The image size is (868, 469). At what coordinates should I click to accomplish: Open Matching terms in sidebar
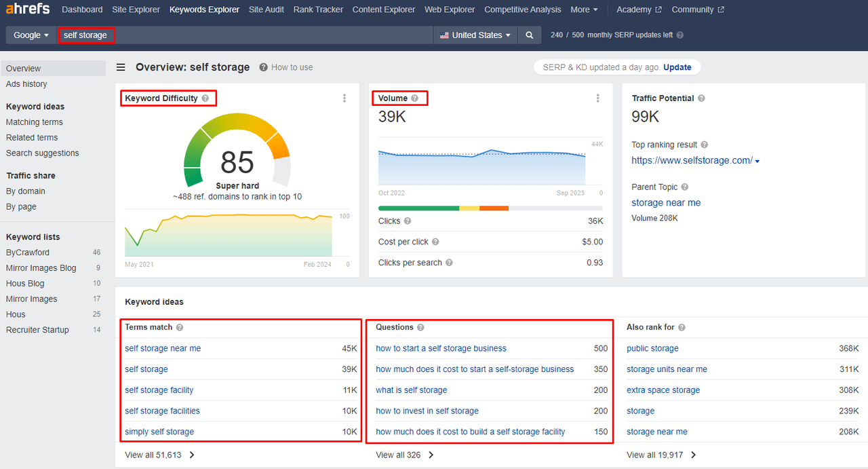(35, 122)
